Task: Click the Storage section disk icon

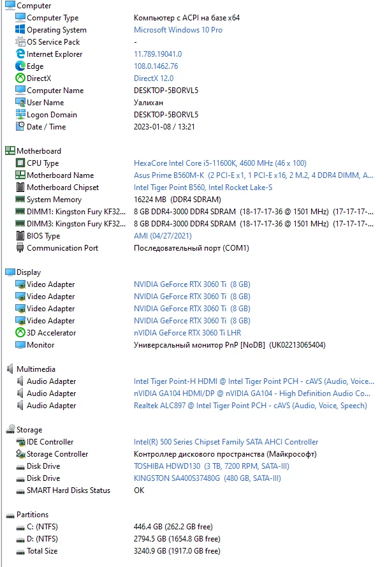Action: point(10,429)
